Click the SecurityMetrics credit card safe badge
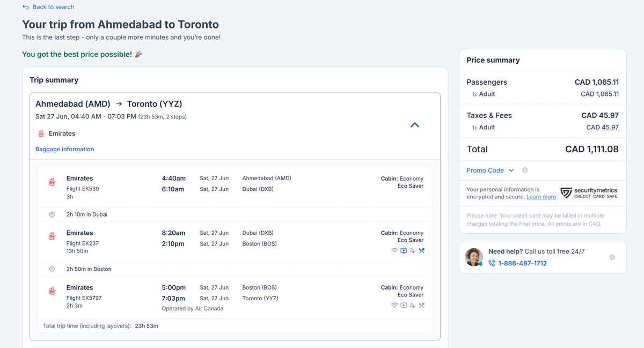The height and width of the screenshot is (348, 644). (x=589, y=193)
